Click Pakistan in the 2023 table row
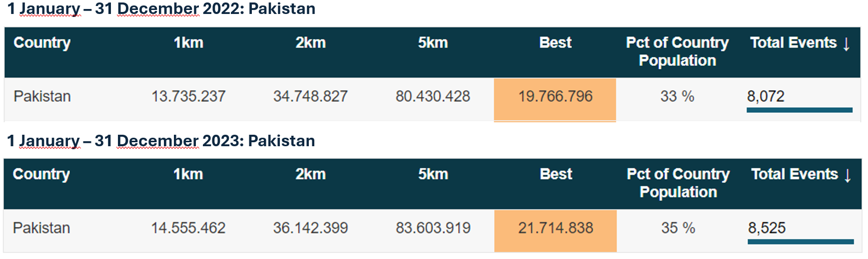868x259 pixels. pos(41,228)
